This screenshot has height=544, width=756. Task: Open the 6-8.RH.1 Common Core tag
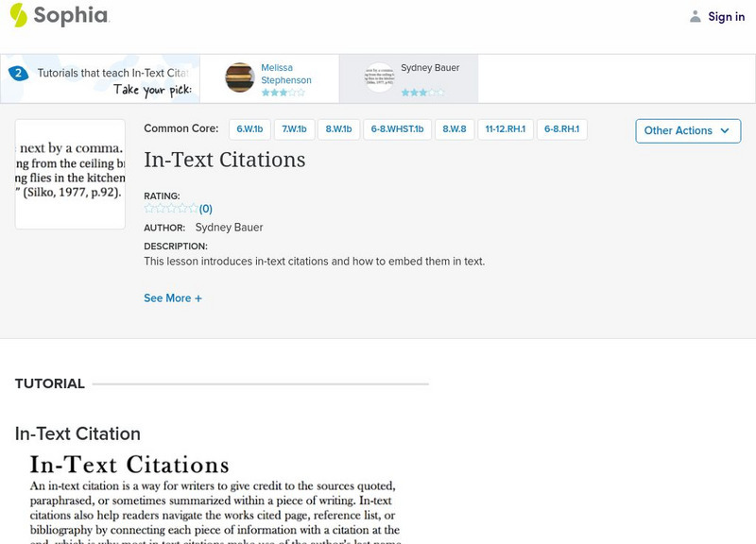click(561, 129)
